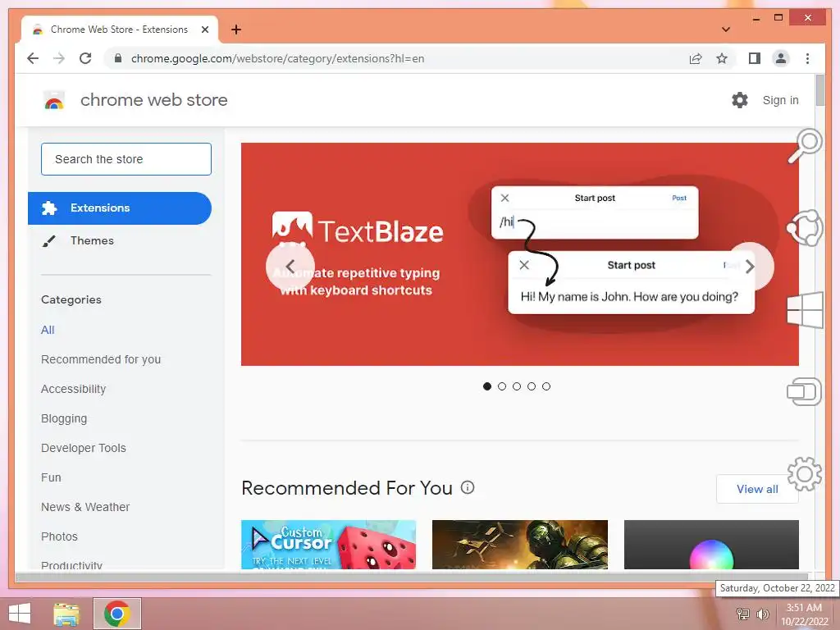Open the Blogging category
Image resolution: width=840 pixels, height=630 pixels.
[64, 418]
